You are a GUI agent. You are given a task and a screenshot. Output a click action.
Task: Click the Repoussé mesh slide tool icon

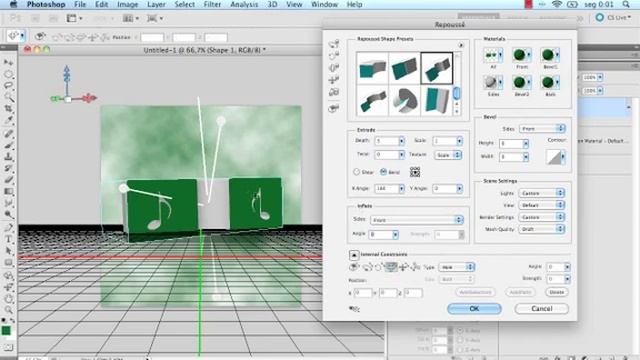(334, 80)
